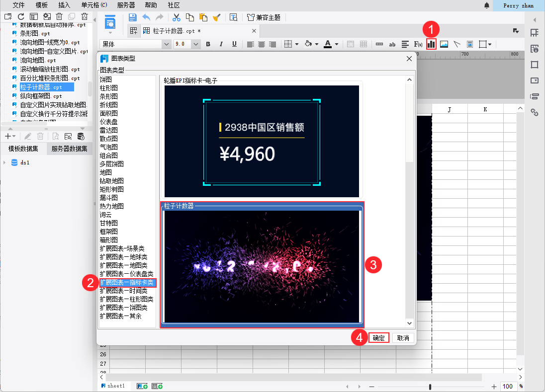Screen dimensions: 545x392
Task: Click the Cut scissors icon
Action: coord(177,17)
